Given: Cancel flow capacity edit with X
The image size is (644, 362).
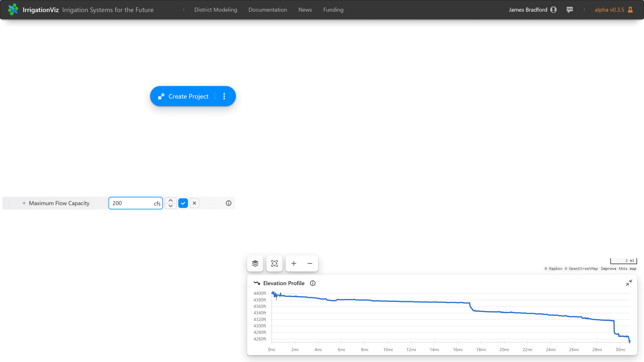Looking at the screenshot, I should (194, 203).
